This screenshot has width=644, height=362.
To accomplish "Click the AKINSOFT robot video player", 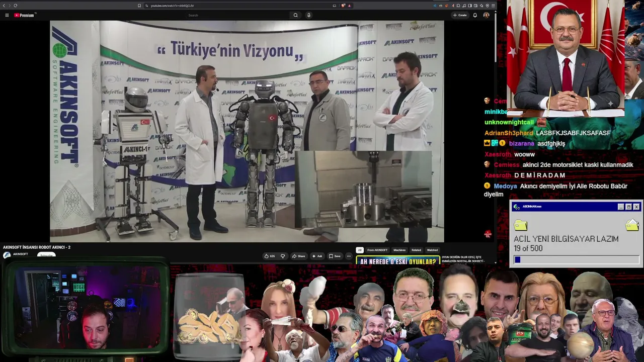I will click(247, 131).
